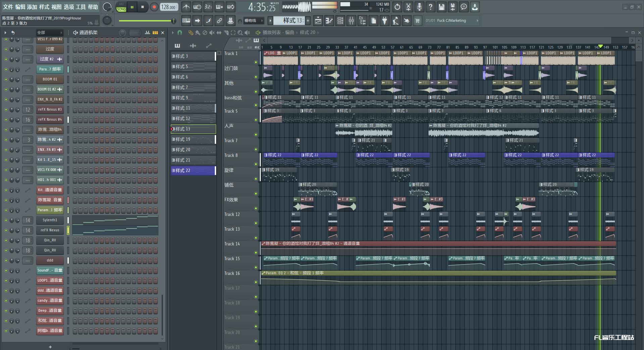The height and width of the screenshot is (350, 644).
Task: Toggle loop recording icon
Action: click(231, 7)
